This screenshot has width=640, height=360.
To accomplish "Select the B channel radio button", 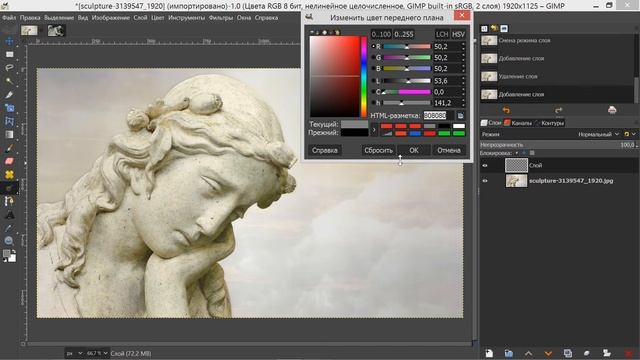I will tap(373, 69).
